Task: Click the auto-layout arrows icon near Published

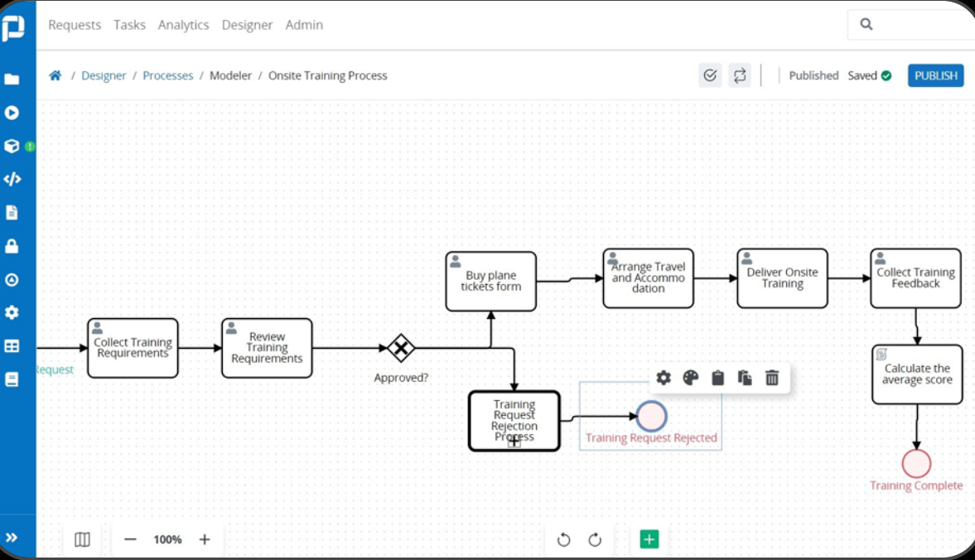Action: tap(740, 75)
